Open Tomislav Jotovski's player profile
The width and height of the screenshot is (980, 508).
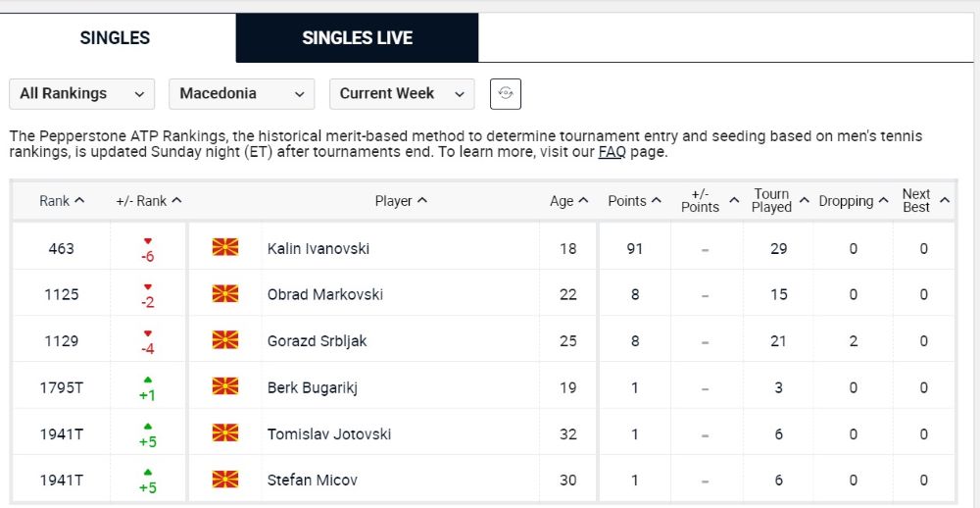pyautogui.click(x=328, y=433)
